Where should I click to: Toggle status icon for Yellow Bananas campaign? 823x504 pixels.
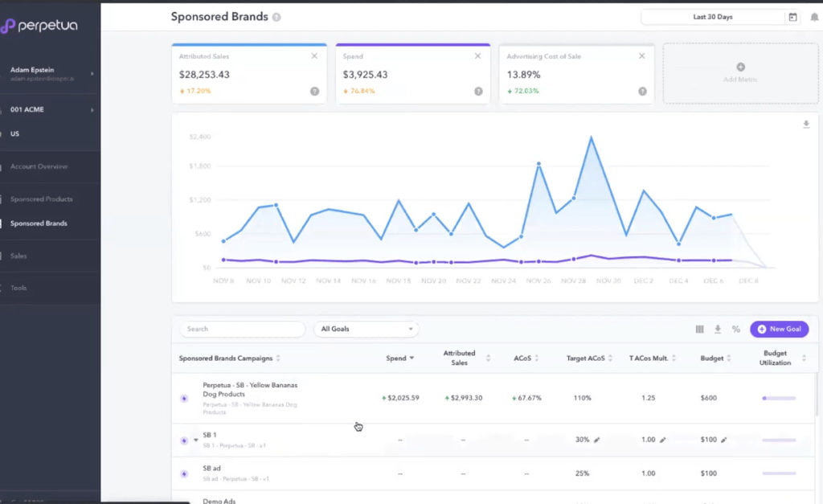pyautogui.click(x=184, y=399)
